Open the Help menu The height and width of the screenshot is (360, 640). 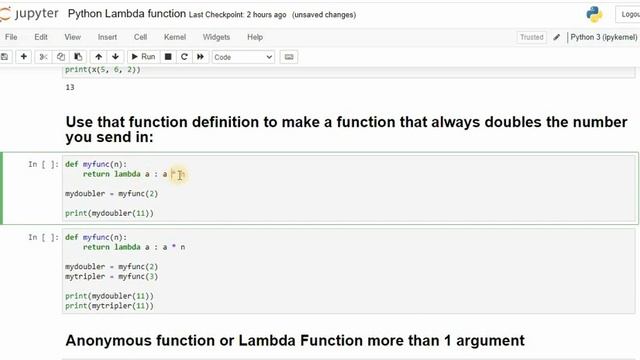(x=255, y=37)
